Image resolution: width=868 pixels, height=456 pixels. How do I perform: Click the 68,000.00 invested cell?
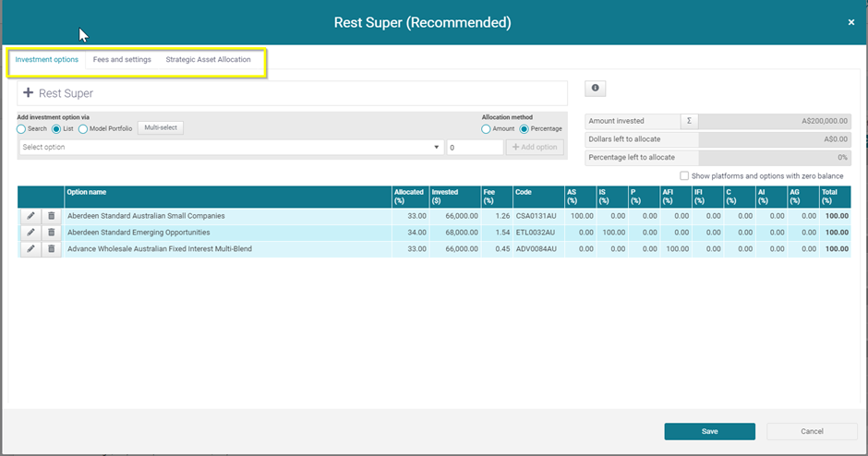[454, 233]
